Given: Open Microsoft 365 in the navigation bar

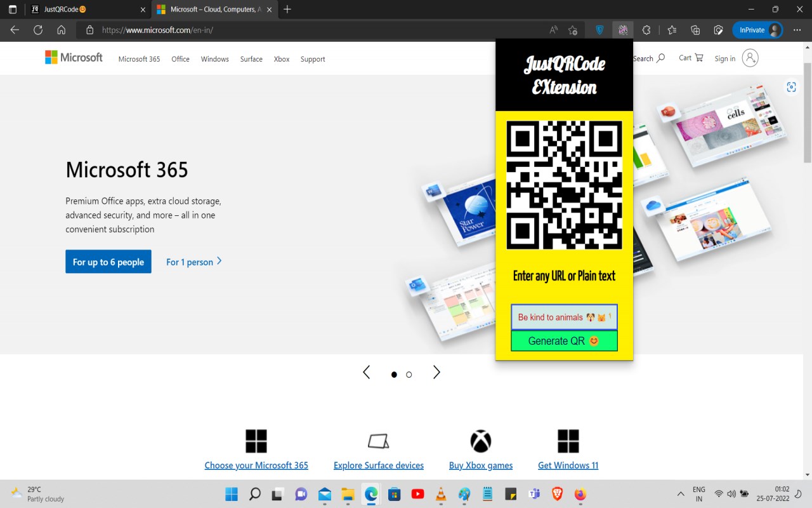Looking at the screenshot, I should click(x=139, y=59).
